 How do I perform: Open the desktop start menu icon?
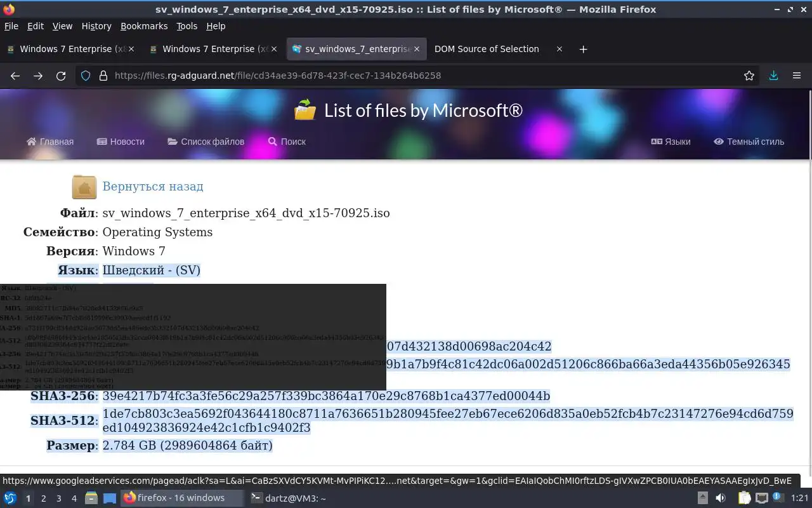(10, 498)
